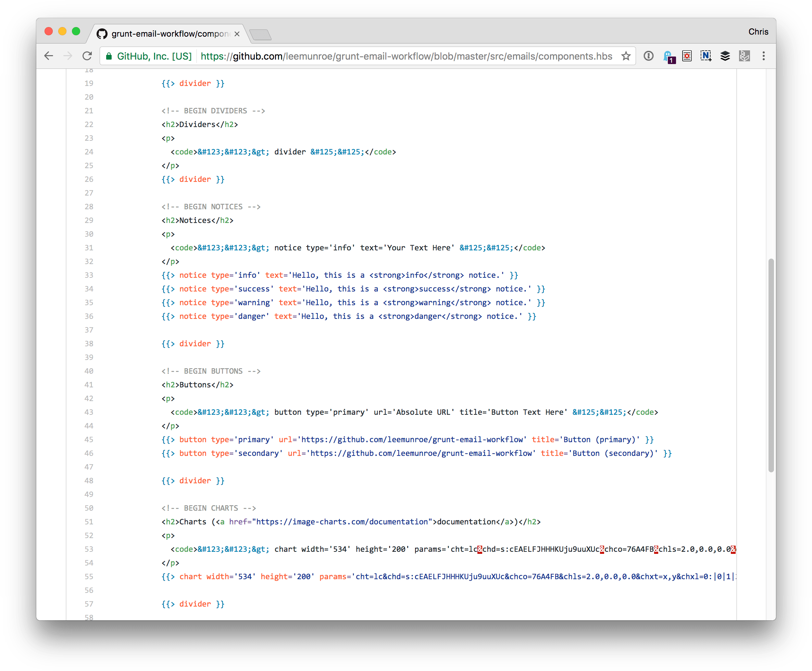Open Chrome's three-dot menu
This screenshot has height=671, width=812.
763,56
